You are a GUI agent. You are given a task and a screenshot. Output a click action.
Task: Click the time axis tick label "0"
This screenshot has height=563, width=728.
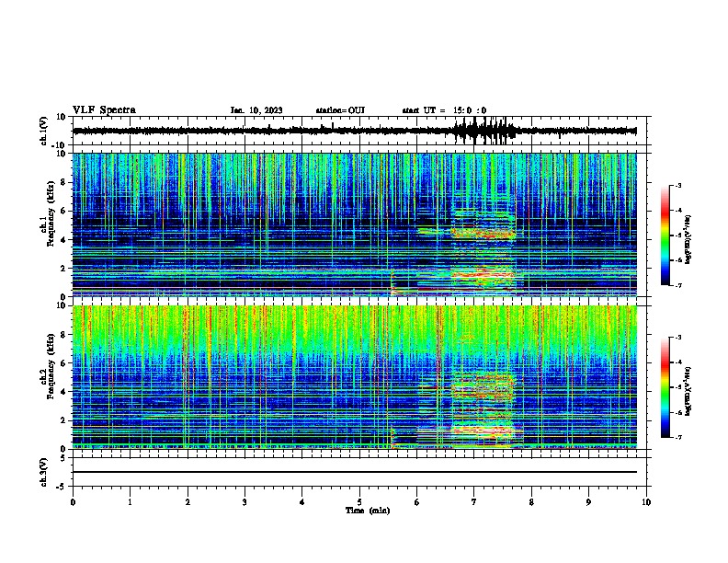click(x=73, y=502)
